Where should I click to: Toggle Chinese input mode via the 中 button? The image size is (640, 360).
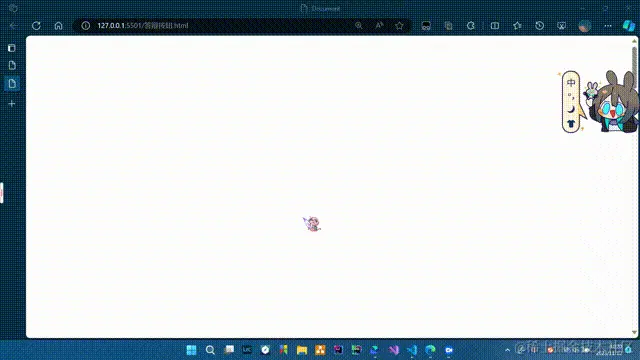point(571,83)
